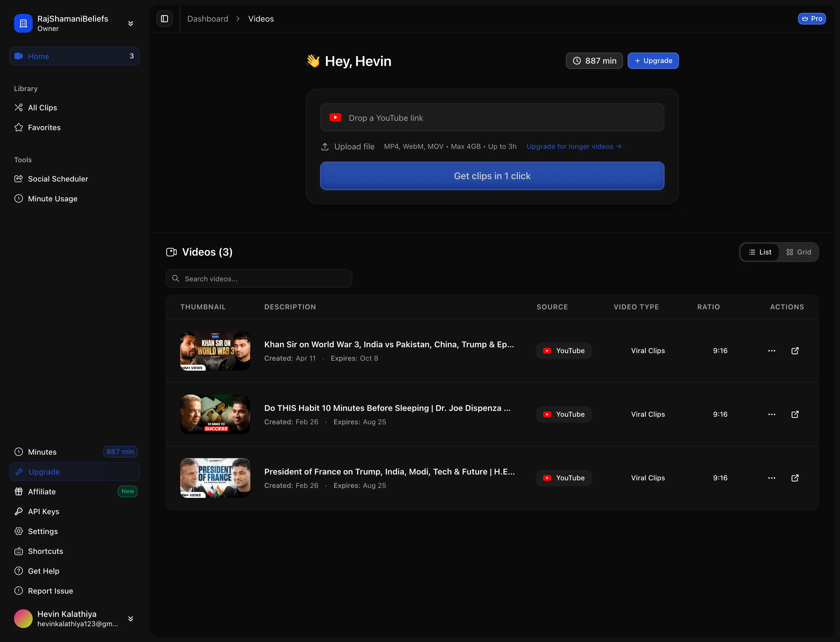
Task: Click the RATIO column header
Action: (x=708, y=307)
